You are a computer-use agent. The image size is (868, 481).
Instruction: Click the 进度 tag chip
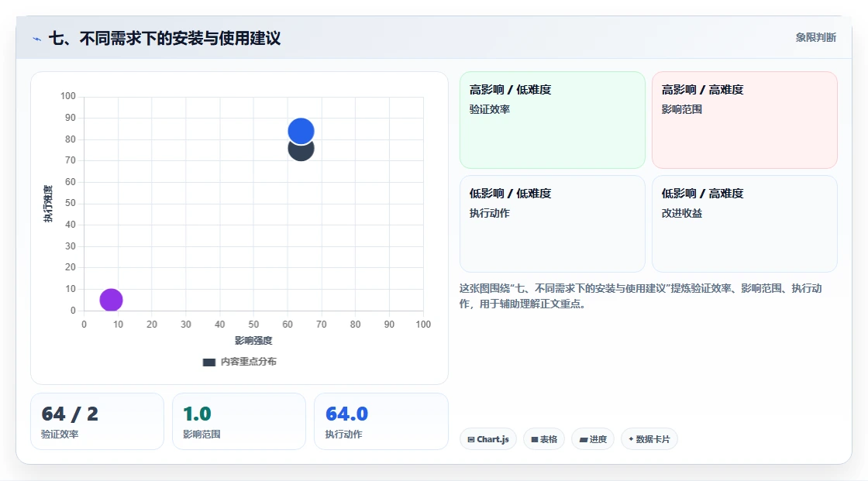pos(593,439)
